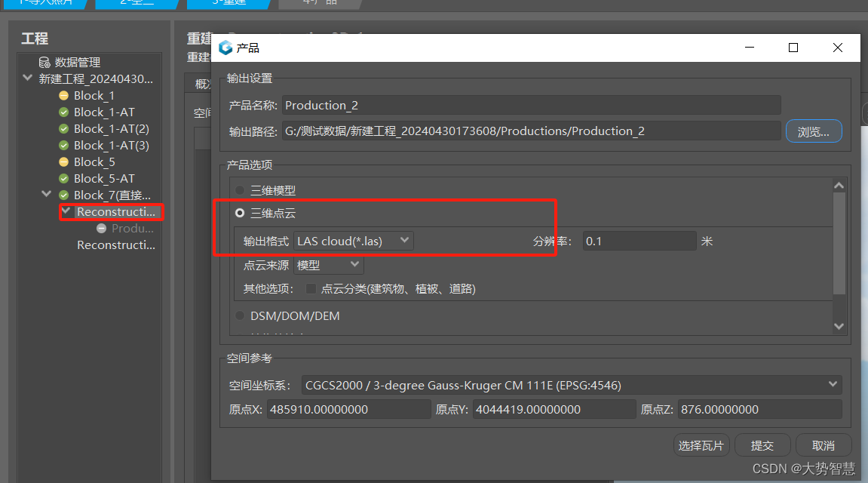
Task: Click the 选择瓦片 button
Action: click(701, 445)
